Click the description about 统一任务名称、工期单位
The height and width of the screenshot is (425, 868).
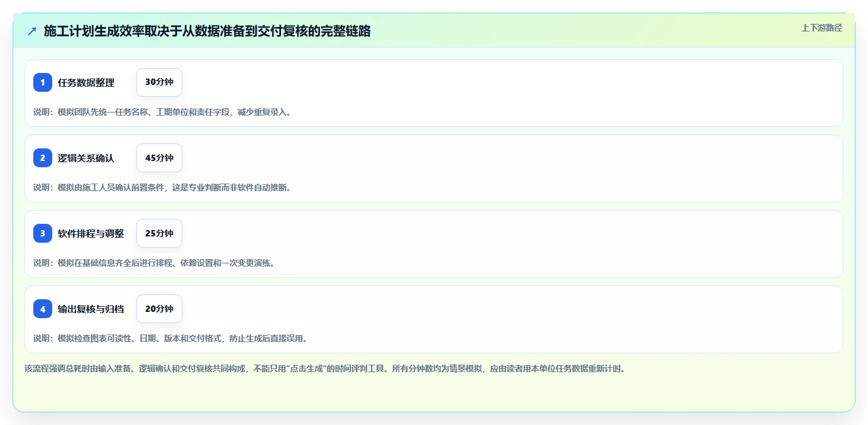point(162,112)
